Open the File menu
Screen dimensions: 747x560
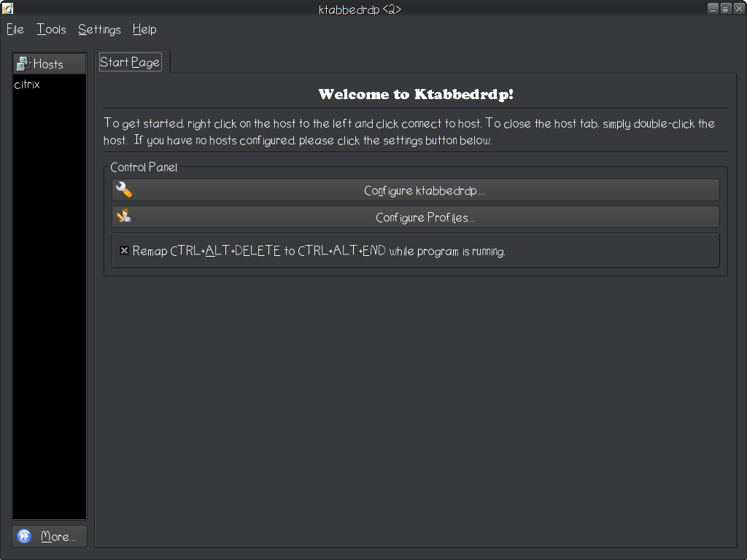[x=15, y=29]
